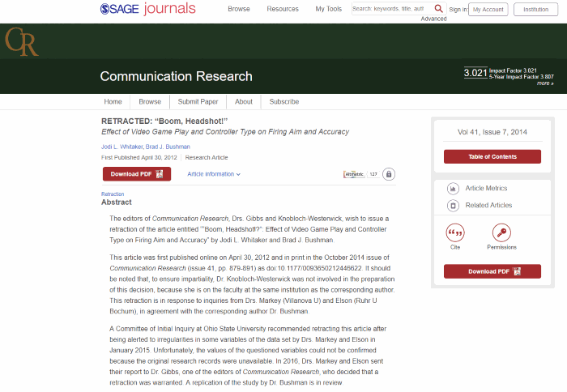Click the Institution button

click(535, 10)
